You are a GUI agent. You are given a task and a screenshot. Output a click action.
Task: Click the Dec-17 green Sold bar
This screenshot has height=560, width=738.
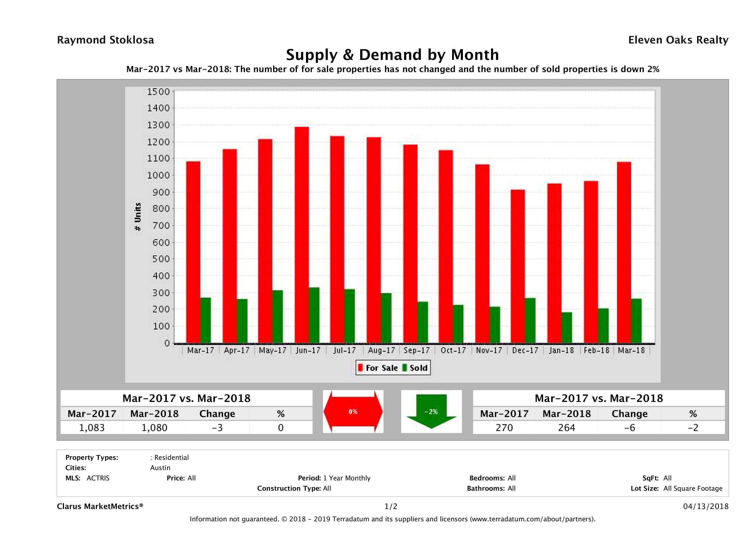click(530, 320)
